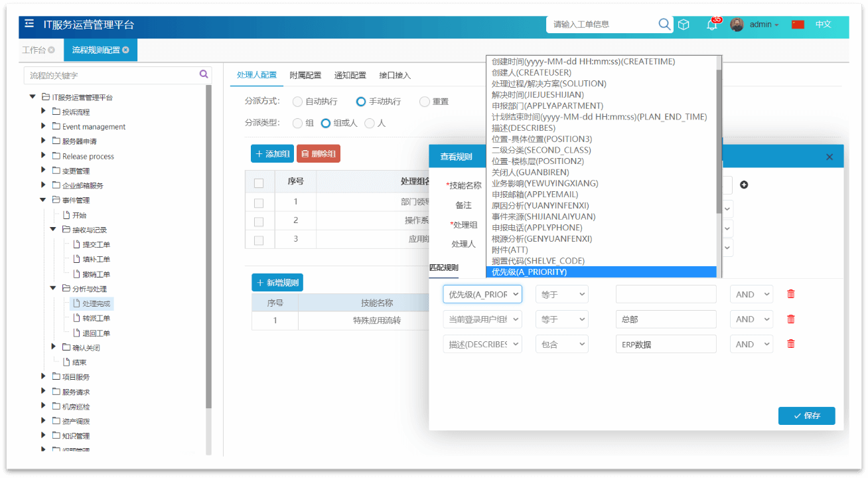The image size is (868, 478).
Task: Open the notification bell with badge
Action: (711, 25)
